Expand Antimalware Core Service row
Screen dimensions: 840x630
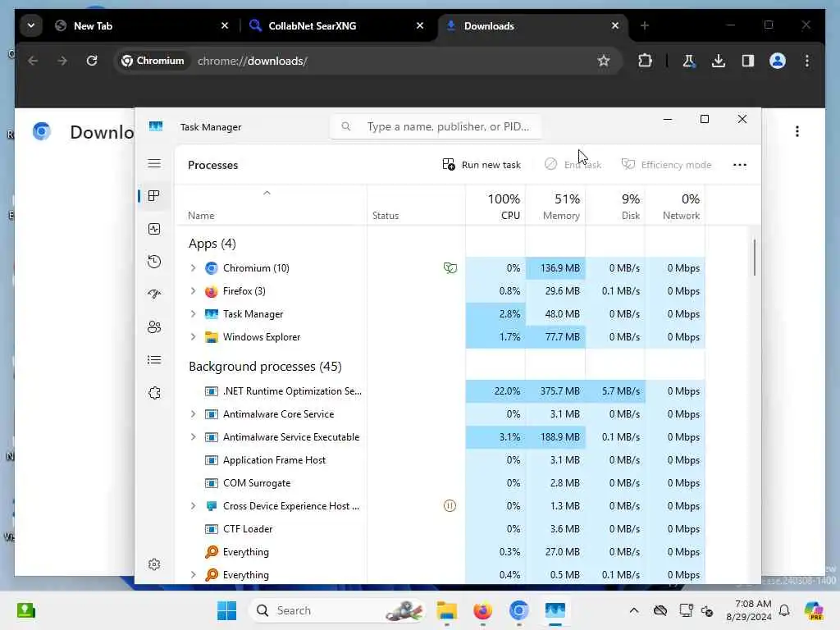point(194,414)
